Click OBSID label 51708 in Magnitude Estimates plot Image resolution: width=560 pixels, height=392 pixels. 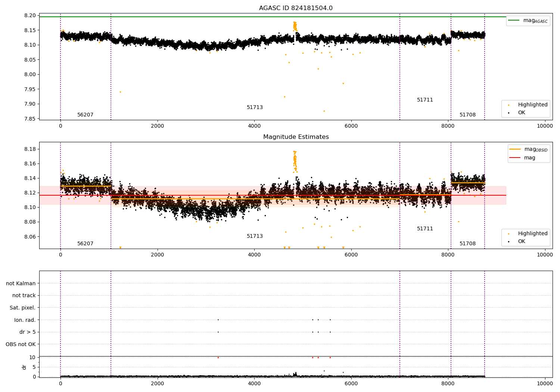467,244
